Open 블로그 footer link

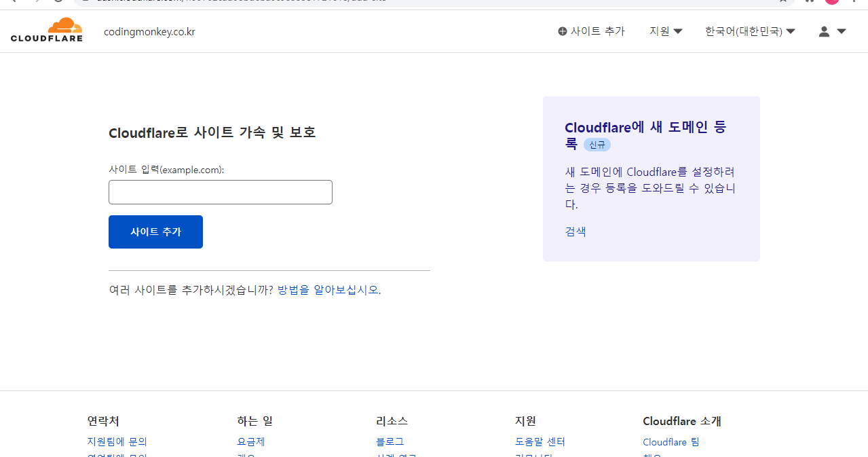[390, 441]
